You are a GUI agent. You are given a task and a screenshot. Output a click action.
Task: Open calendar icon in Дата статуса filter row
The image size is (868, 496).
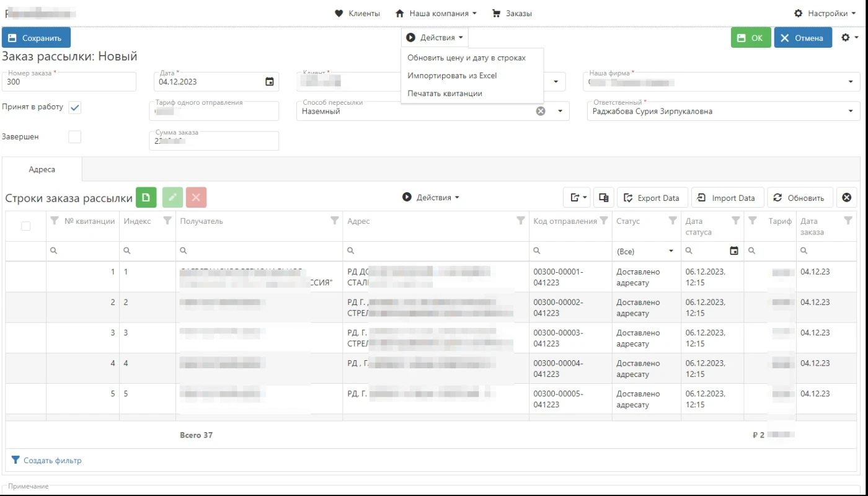[734, 251]
